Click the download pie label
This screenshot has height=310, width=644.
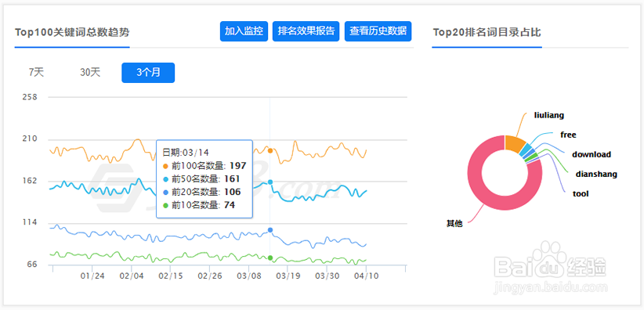click(x=592, y=155)
